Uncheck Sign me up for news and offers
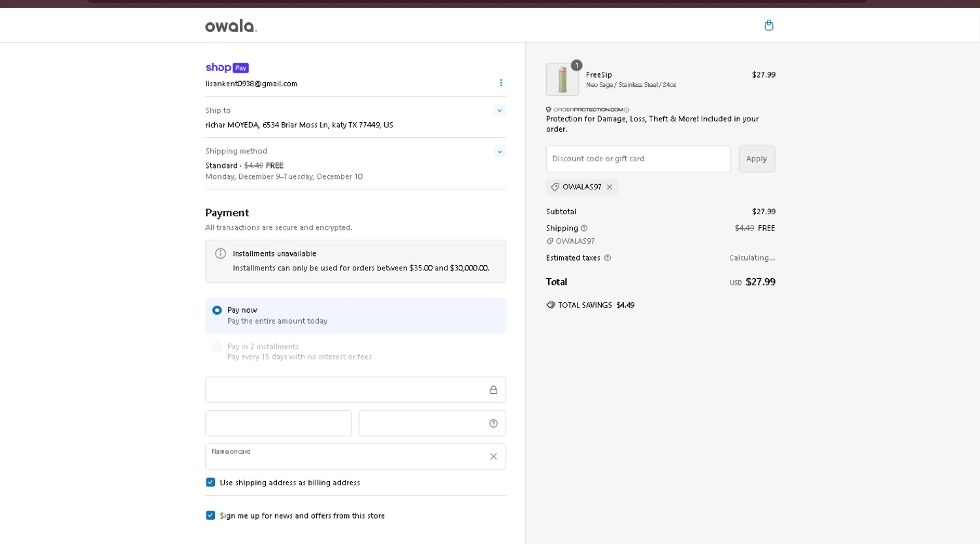The width and height of the screenshot is (980, 544). click(x=210, y=515)
